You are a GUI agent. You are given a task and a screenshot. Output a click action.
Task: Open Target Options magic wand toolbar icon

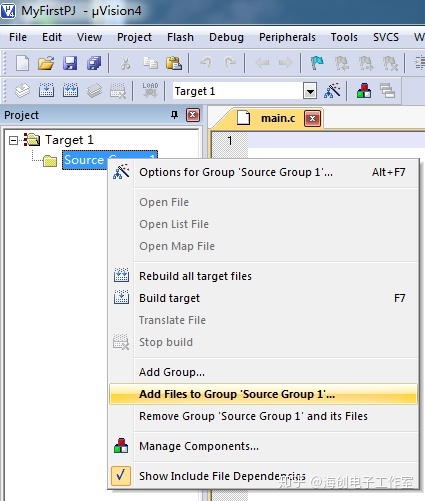click(x=332, y=90)
